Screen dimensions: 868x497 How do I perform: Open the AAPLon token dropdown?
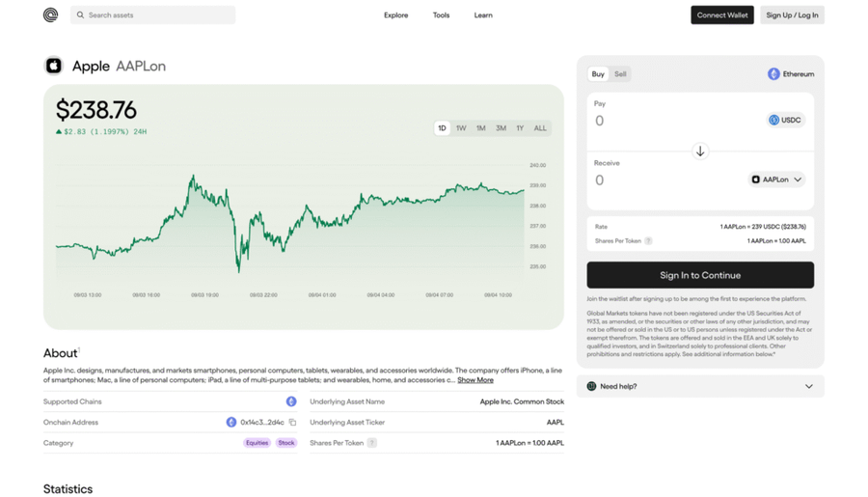pos(776,179)
